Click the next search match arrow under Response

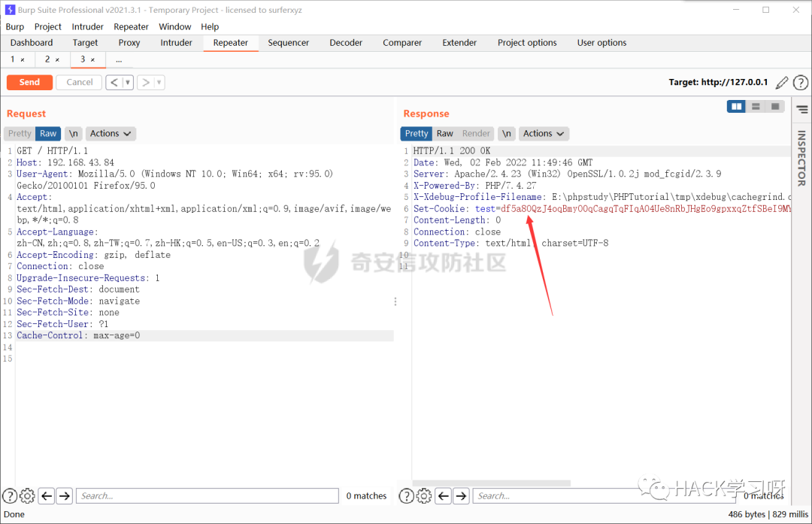pos(461,495)
